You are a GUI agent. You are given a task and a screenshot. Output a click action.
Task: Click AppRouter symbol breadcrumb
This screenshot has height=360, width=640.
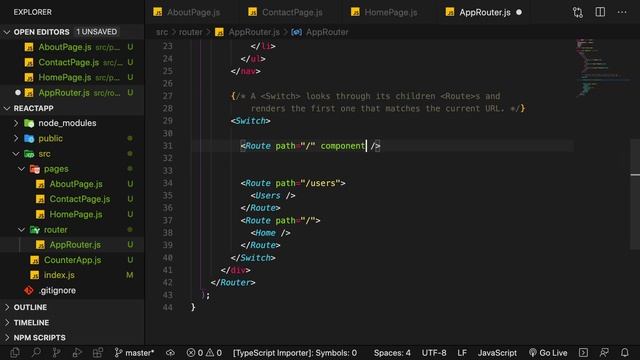320,32
